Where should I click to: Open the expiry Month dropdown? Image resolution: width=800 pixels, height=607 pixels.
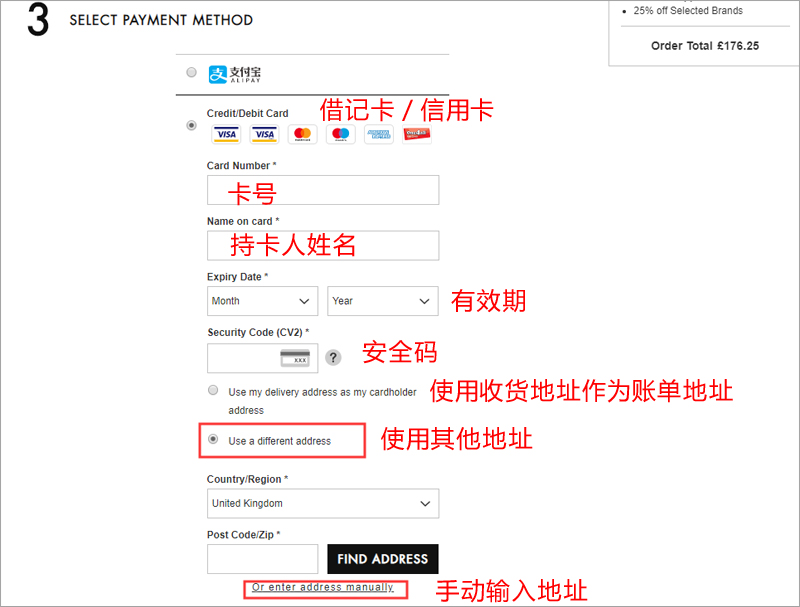click(262, 301)
